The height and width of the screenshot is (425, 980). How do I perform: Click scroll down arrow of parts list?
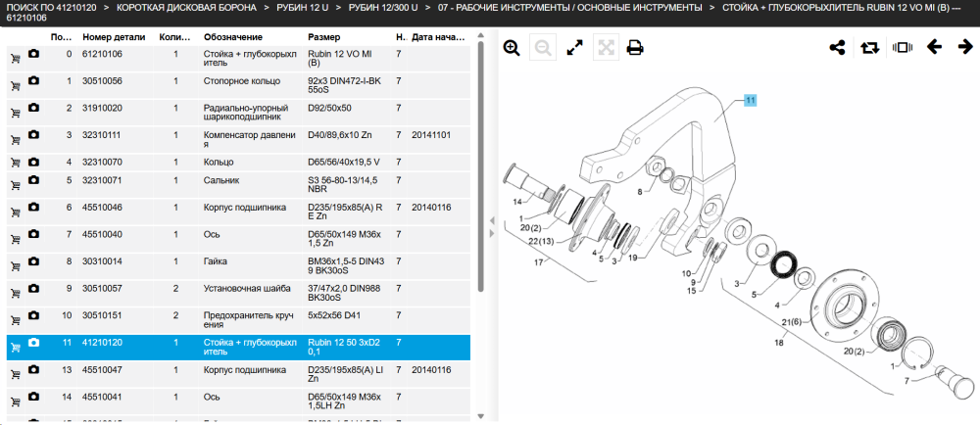pos(480,416)
